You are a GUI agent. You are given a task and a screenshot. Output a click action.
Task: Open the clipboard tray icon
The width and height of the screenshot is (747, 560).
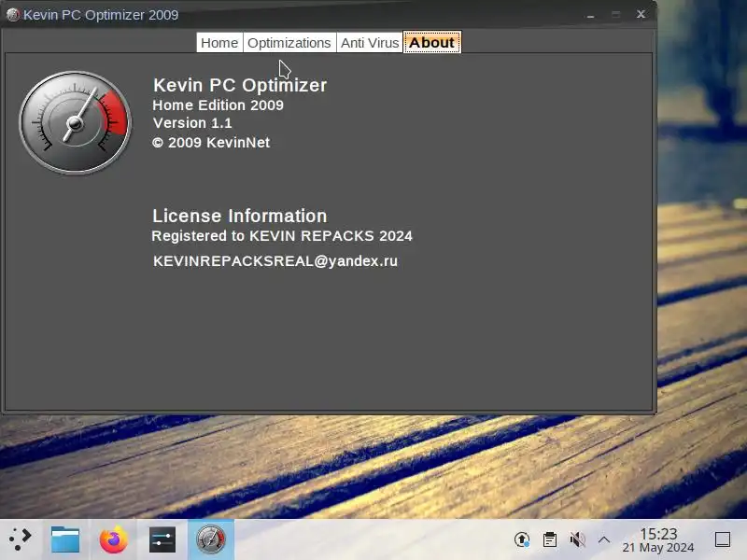pos(550,539)
